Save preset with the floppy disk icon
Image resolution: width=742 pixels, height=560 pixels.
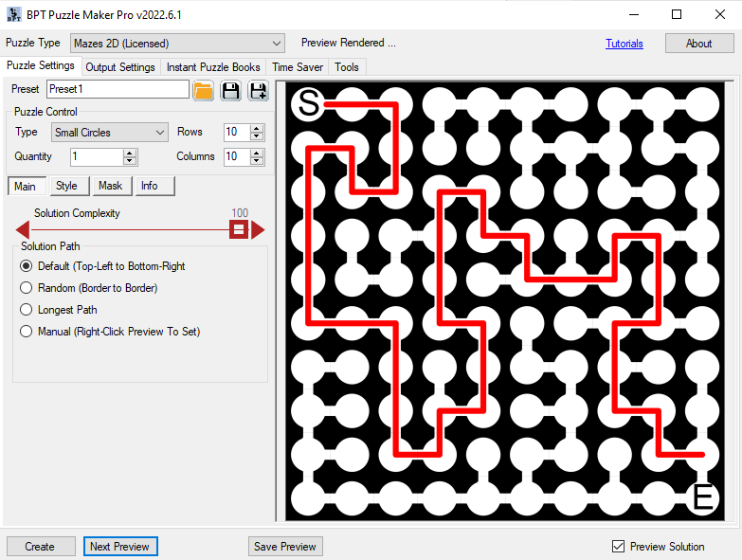pos(230,90)
